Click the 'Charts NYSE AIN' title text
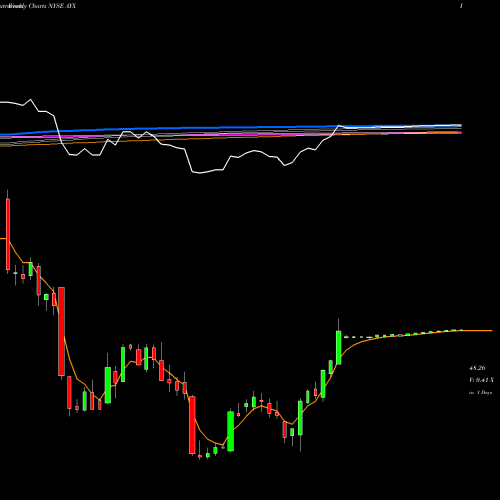Image resolution: width=500 pixels, height=500 pixels. tap(52, 6)
